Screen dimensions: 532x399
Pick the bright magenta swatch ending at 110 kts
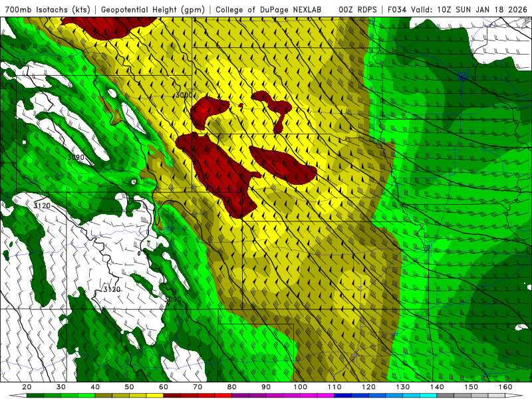[326, 396]
